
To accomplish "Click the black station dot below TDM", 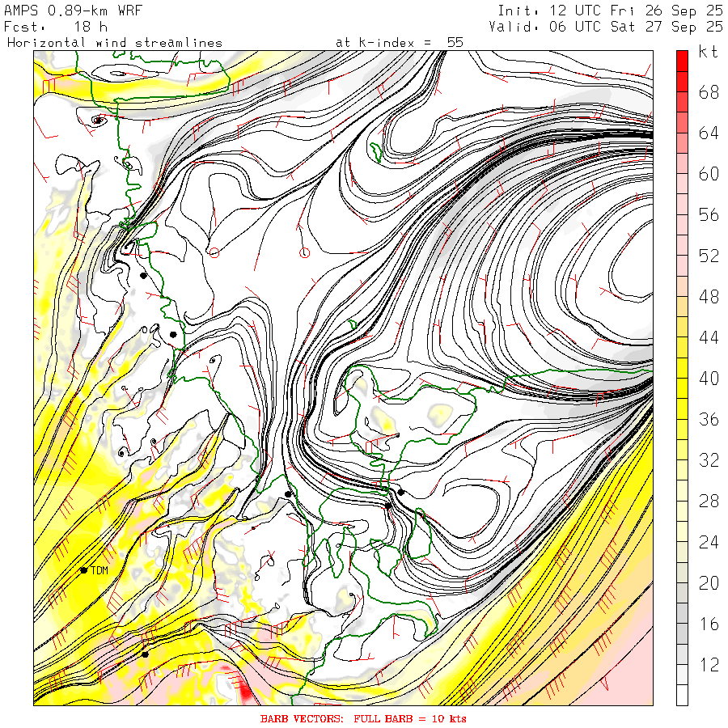I will [145, 654].
